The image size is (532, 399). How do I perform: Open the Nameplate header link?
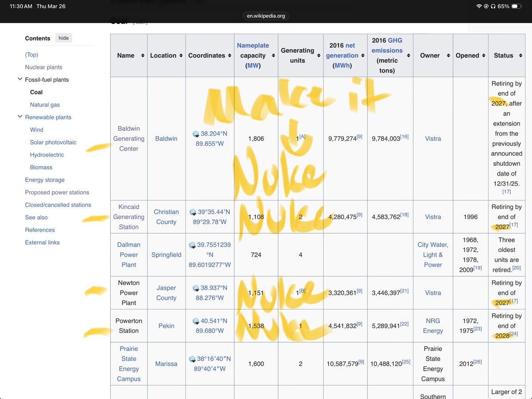tap(253, 45)
